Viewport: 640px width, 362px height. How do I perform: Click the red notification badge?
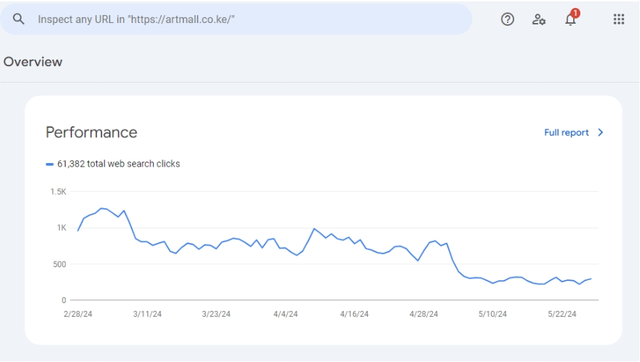[x=575, y=13]
